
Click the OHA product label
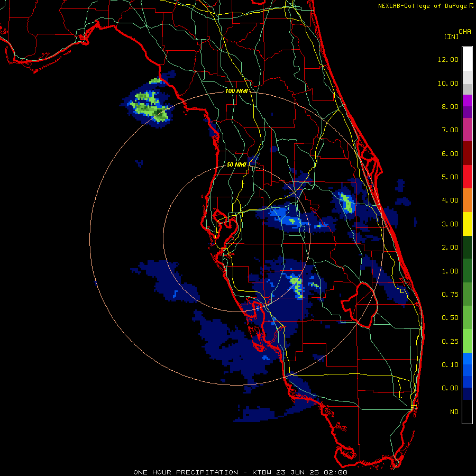(x=465, y=32)
